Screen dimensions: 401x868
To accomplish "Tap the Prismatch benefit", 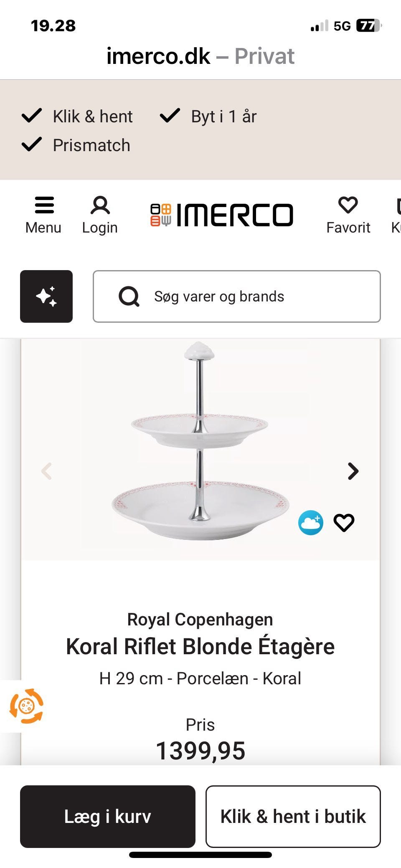I will click(x=76, y=145).
